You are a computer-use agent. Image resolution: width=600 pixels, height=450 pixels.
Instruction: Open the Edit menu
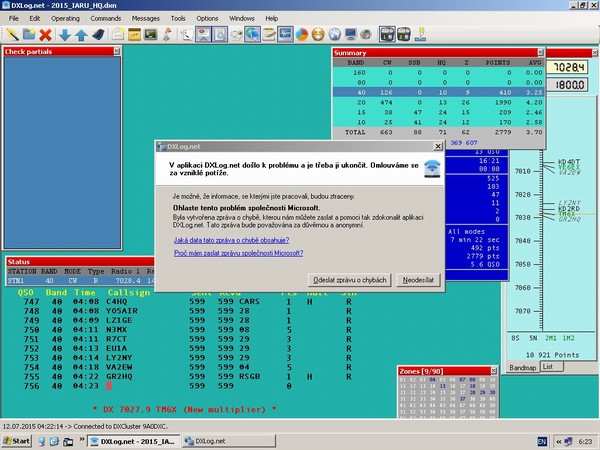pos(34,18)
